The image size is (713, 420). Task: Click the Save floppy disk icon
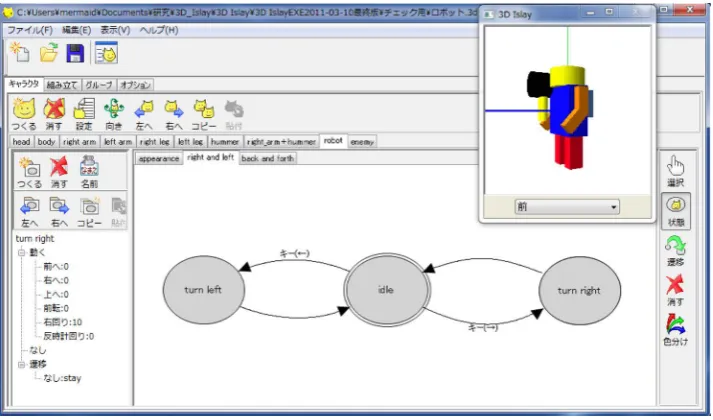coord(75,53)
